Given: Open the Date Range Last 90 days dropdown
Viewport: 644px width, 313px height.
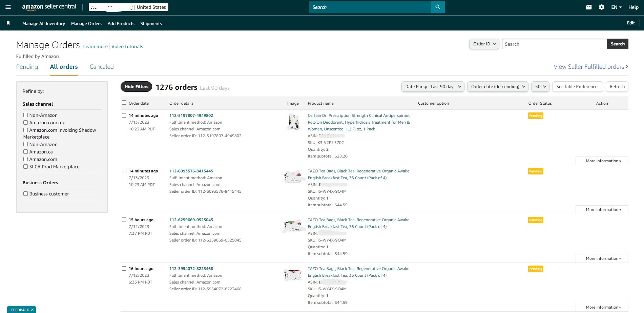Looking at the screenshot, I should pyautogui.click(x=433, y=86).
